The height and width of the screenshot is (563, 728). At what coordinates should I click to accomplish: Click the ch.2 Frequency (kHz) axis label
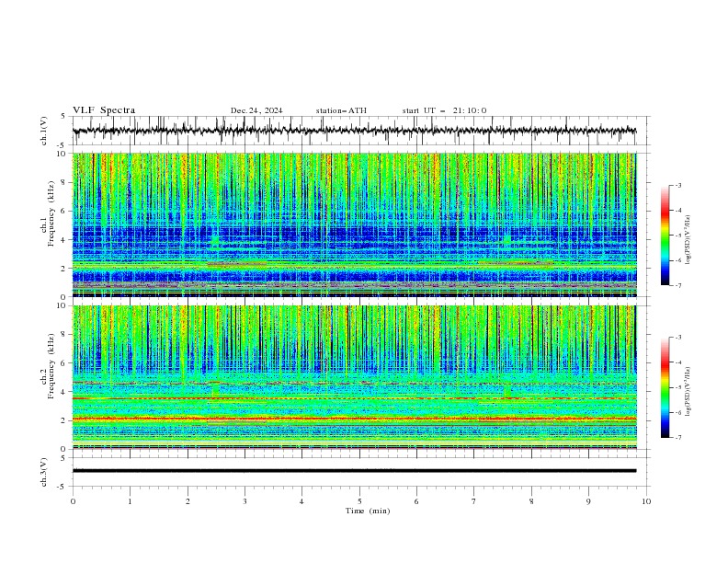coord(48,365)
